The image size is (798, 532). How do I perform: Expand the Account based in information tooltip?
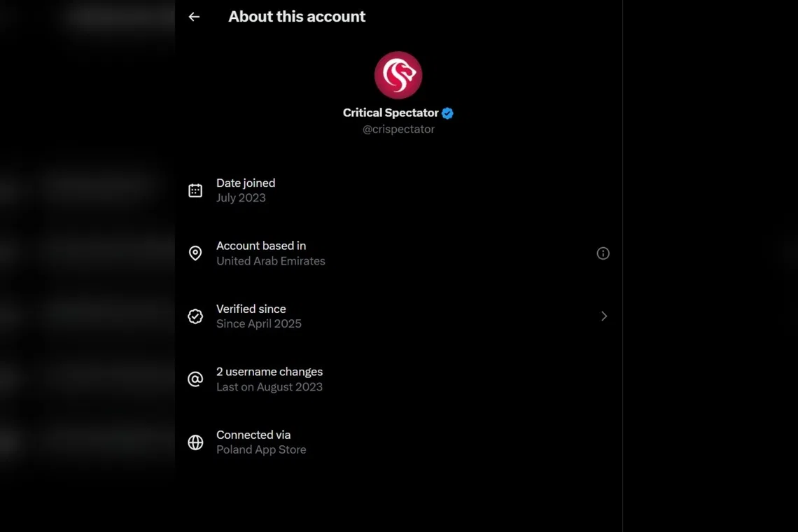(603, 253)
